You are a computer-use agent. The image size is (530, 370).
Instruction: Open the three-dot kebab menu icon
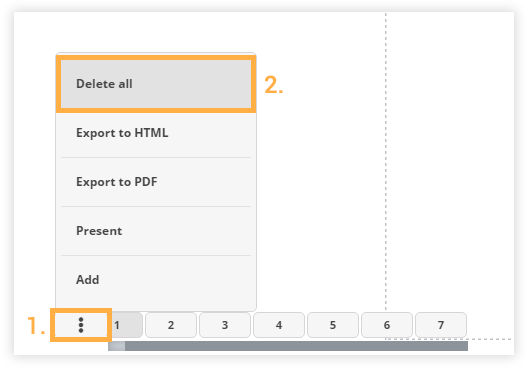pos(81,325)
